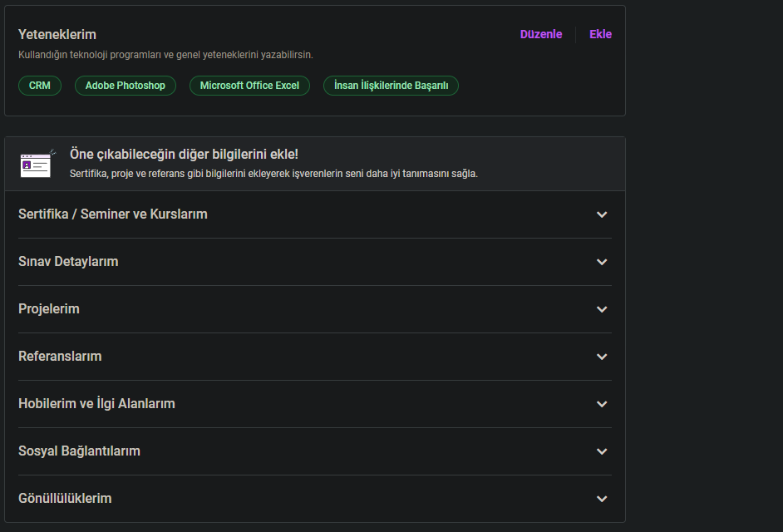
Task: Click the Ekle link in Yeteneklerim
Action: click(x=600, y=34)
